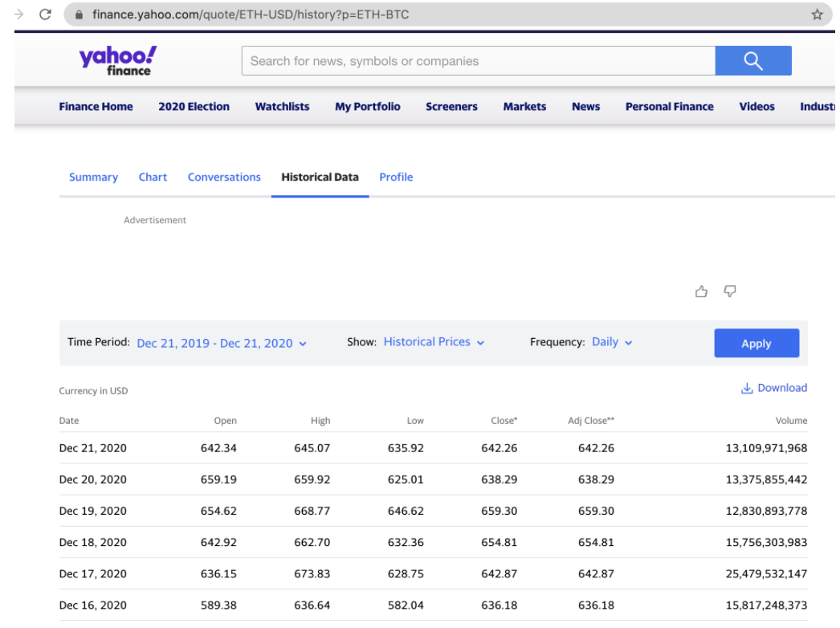Click volume value 15,817,248,373
The image size is (840, 628).
[766, 606]
